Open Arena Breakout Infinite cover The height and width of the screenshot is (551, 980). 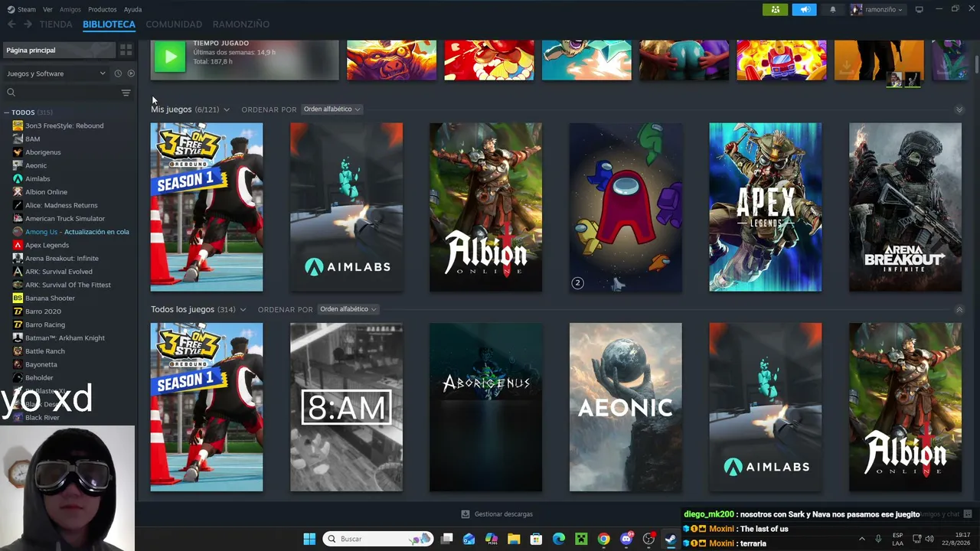click(905, 207)
